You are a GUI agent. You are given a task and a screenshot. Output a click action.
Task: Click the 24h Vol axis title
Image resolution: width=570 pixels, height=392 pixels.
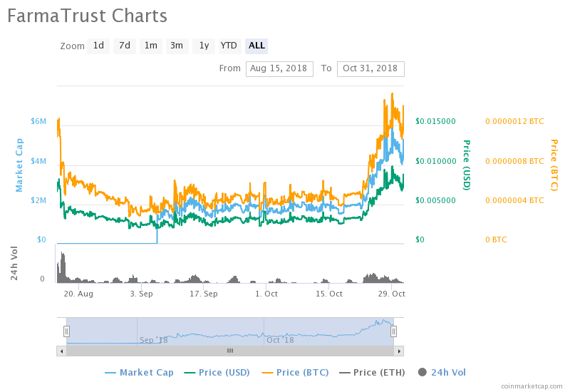pos(14,263)
